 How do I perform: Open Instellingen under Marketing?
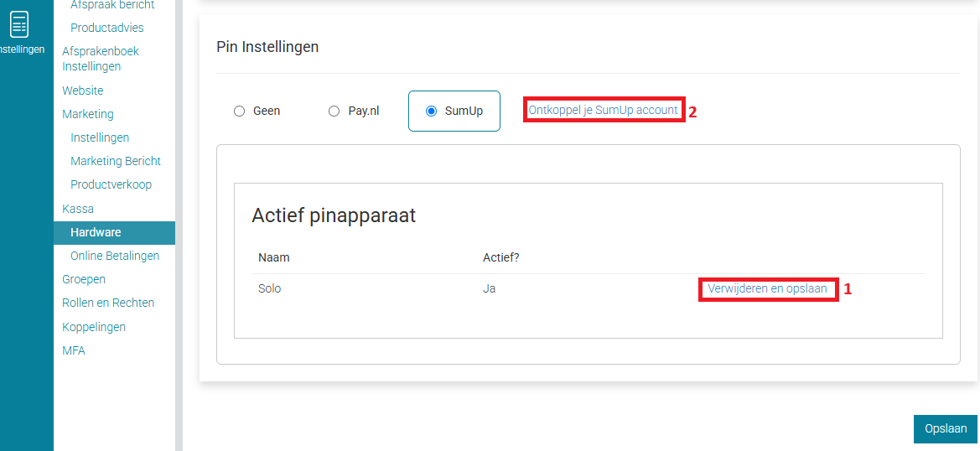[100, 137]
